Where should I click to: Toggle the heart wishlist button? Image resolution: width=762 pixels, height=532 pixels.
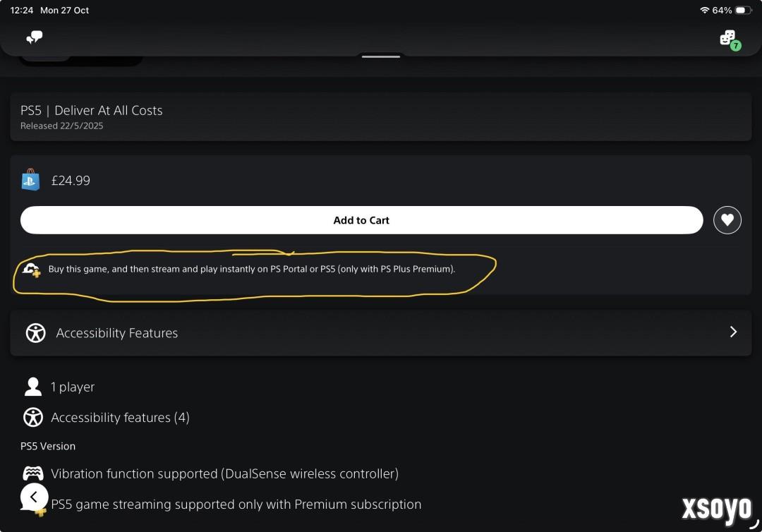(727, 220)
